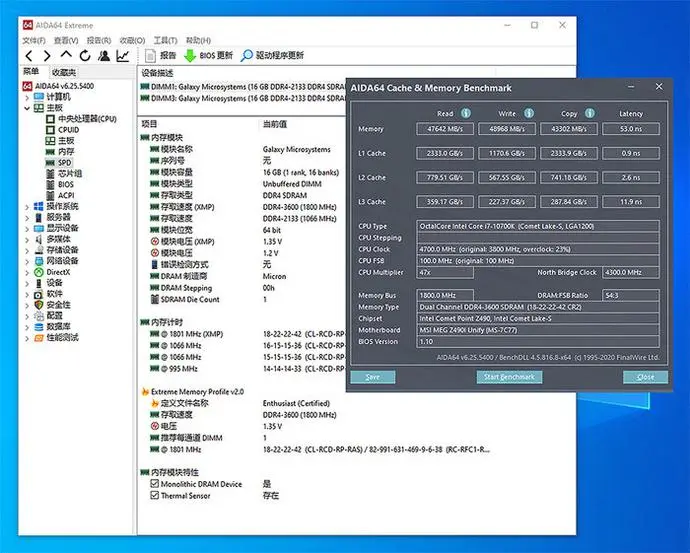Click the report page icon in toolbar
The height and width of the screenshot is (553, 690).
(x=150, y=56)
